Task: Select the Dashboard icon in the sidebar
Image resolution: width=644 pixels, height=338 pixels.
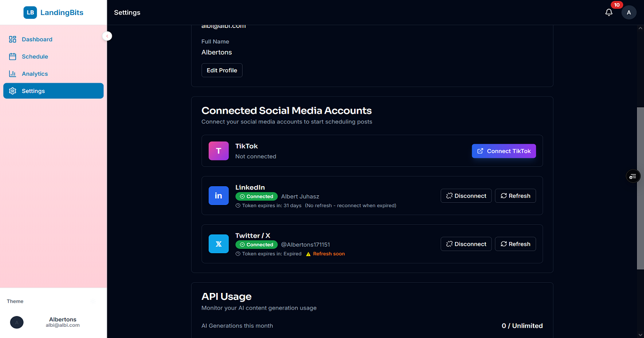Action: [x=12, y=39]
